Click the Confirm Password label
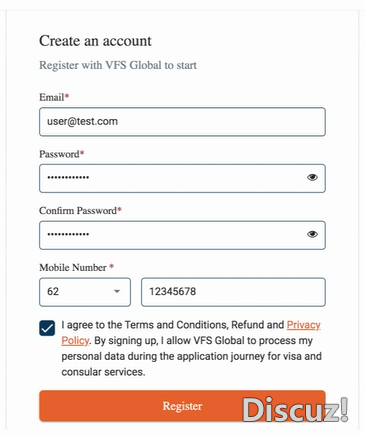The height and width of the screenshot is (434, 365). coord(80,211)
